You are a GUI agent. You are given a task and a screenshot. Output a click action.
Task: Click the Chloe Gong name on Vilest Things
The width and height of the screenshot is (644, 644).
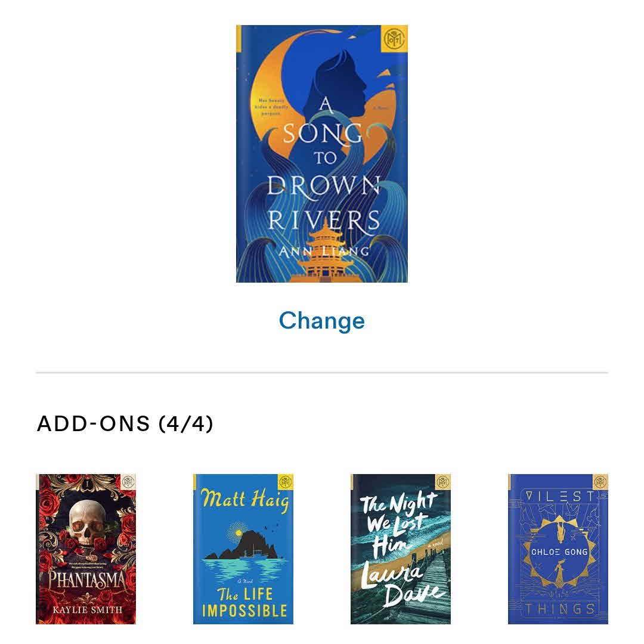[559, 552]
